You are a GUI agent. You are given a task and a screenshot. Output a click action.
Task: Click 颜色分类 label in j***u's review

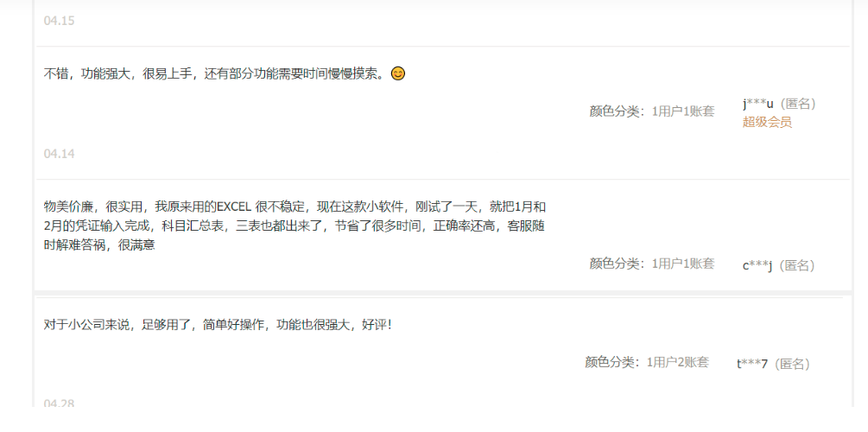click(x=614, y=111)
